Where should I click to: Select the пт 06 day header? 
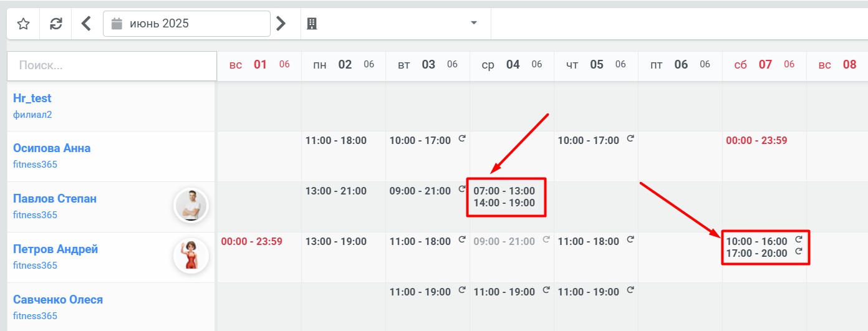pyautogui.click(x=680, y=64)
